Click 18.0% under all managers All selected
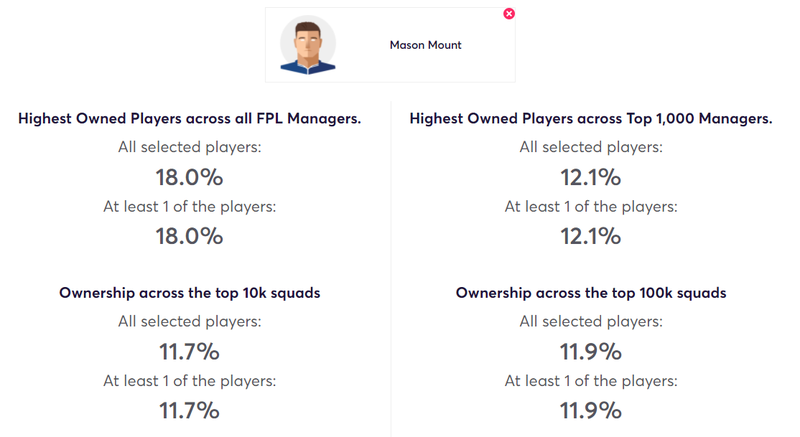This screenshot has height=437, width=800. coord(189,177)
